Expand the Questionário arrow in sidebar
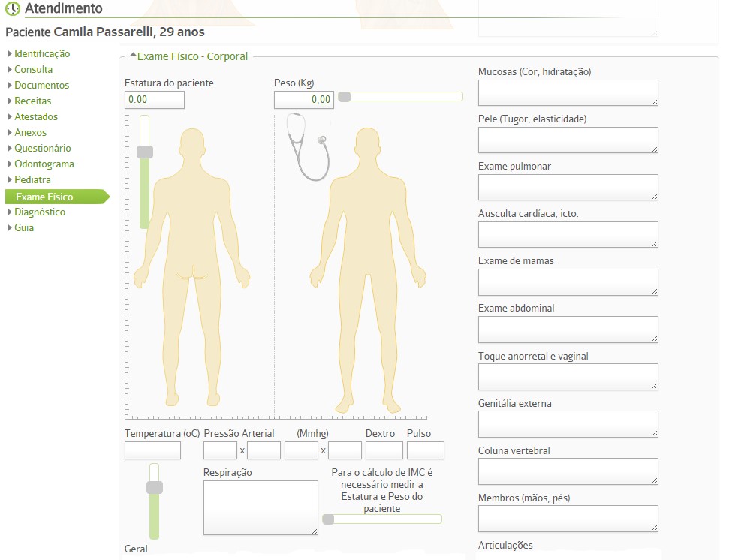Image resolution: width=729 pixels, height=560 pixels. pyautogui.click(x=10, y=148)
